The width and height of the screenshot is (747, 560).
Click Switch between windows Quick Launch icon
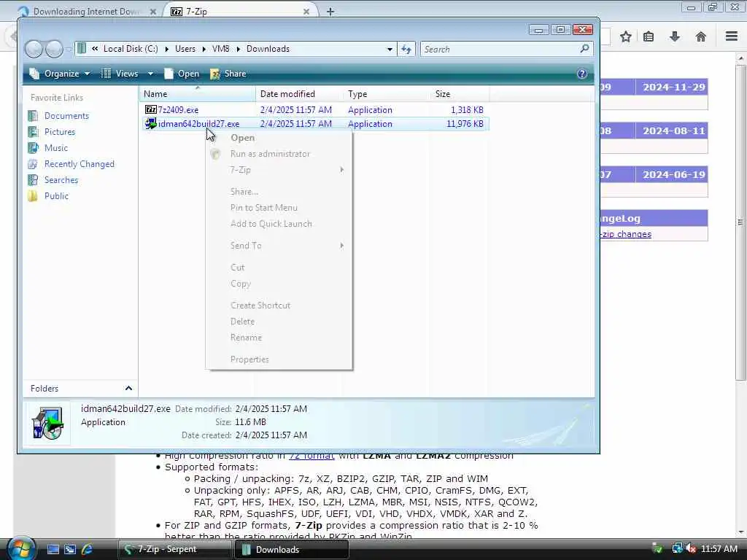click(x=70, y=550)
